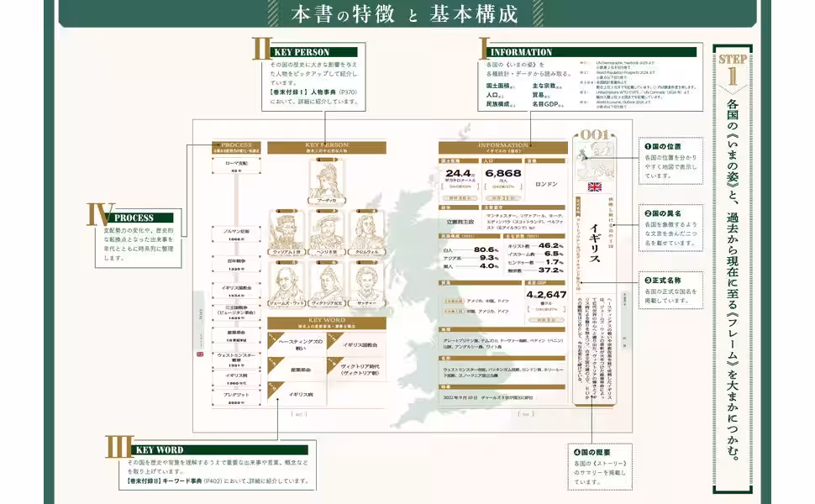Click the 国土面積 label in the INFORMATION callout
The image size is (815, 504).
498,86
